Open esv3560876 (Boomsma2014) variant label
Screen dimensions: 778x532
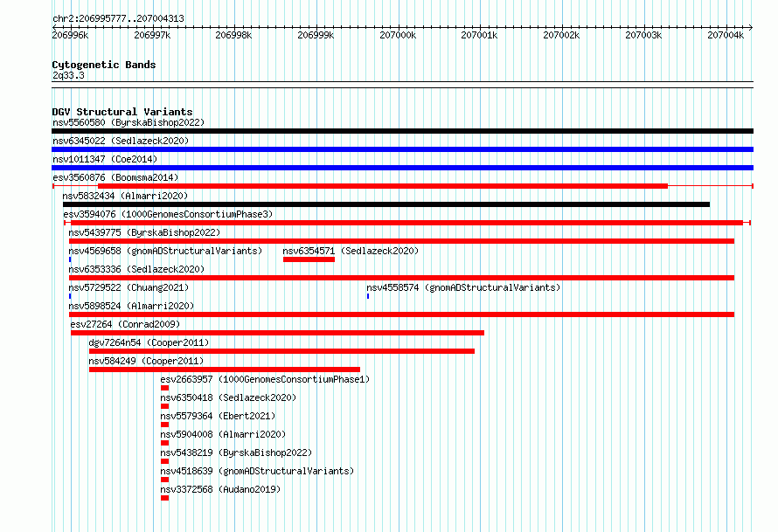115,177
